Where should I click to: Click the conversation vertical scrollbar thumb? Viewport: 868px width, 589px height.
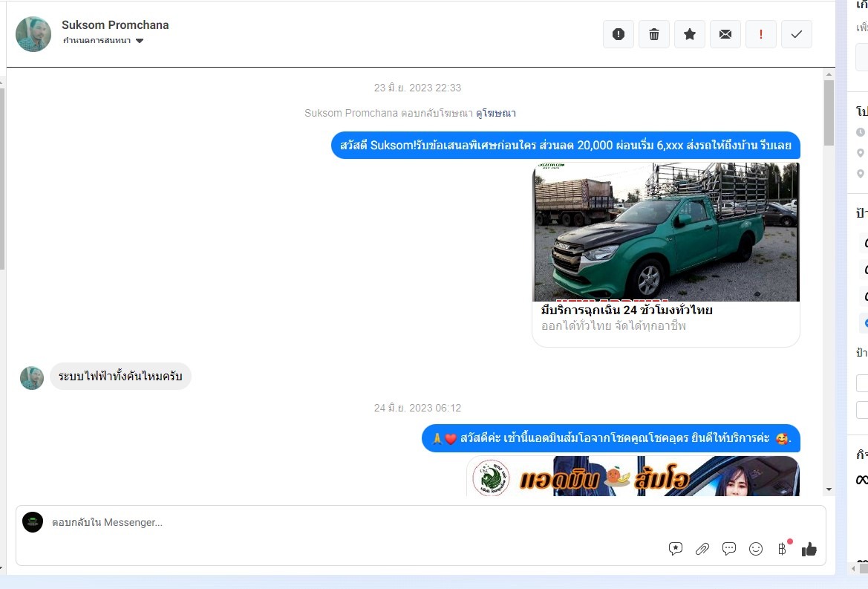pos(829,113)
